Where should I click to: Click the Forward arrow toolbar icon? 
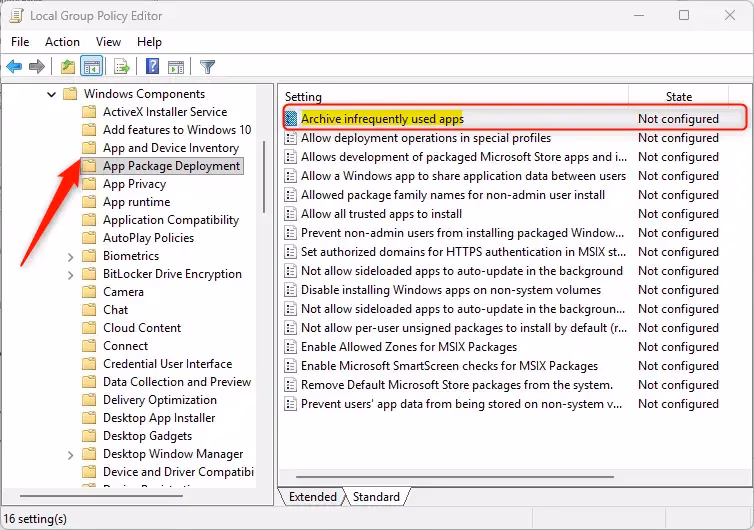pos(37,67)
